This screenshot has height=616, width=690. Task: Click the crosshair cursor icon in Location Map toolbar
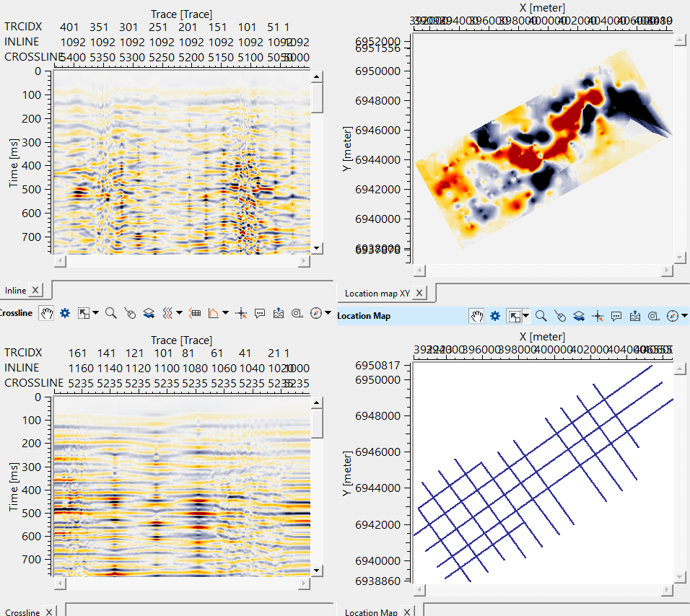[598, 316]
